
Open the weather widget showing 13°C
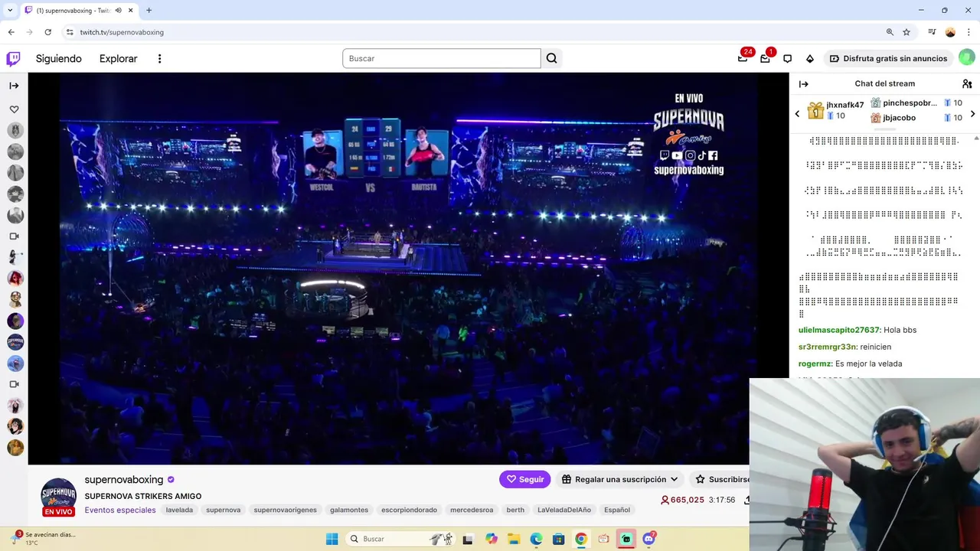tap(42, 538)
